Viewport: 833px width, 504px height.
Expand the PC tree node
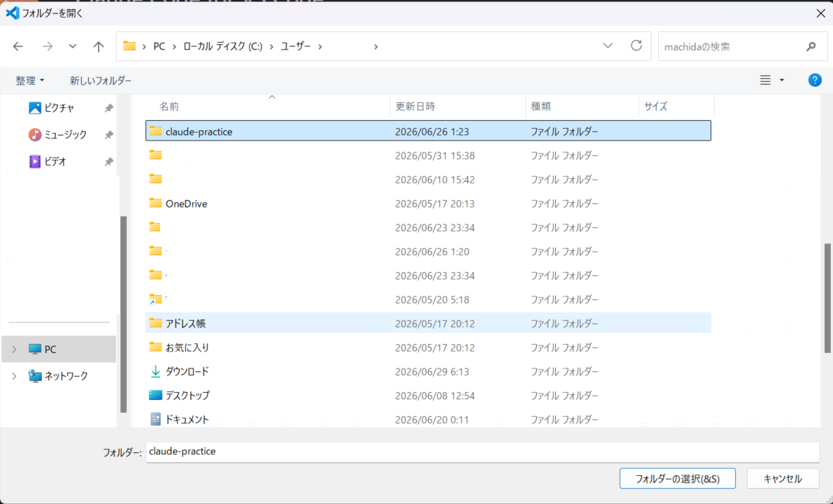pyautogui.click(x=15, y=350)
